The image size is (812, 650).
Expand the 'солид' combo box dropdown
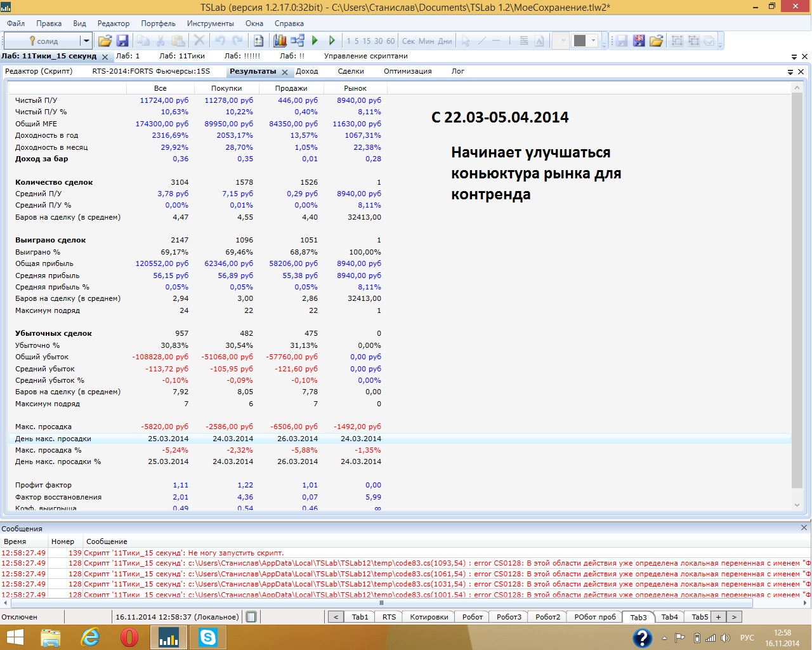pyautogui.click(x=86, y=41)
